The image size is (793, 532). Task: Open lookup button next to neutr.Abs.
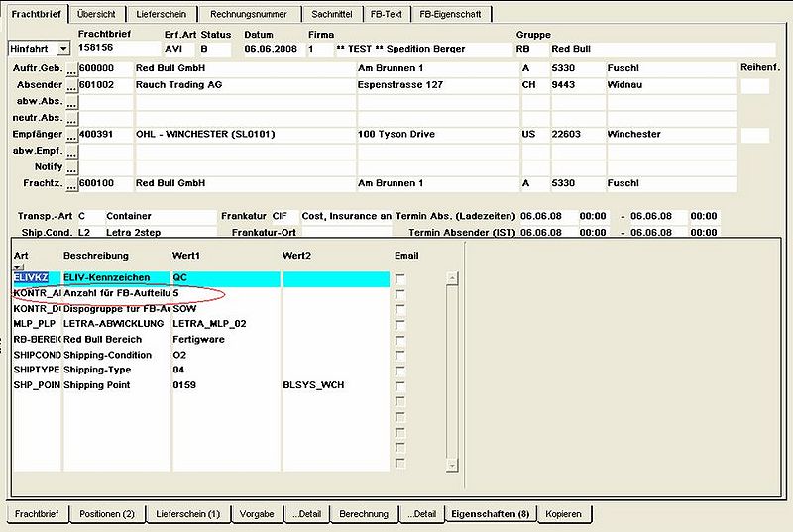pyautogui.click(x=71, y=119)
